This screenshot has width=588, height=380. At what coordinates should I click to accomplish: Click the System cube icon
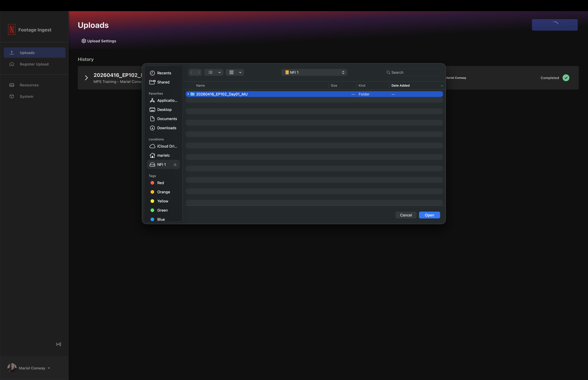(x=12, y=97)
